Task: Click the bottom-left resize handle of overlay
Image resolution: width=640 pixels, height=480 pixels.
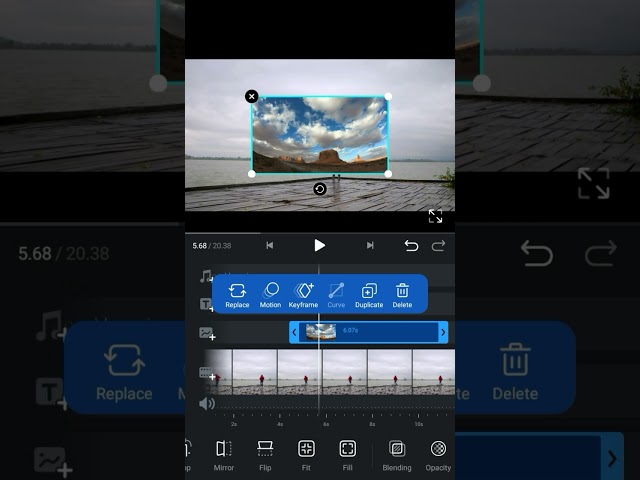Action: pos(251,174)
